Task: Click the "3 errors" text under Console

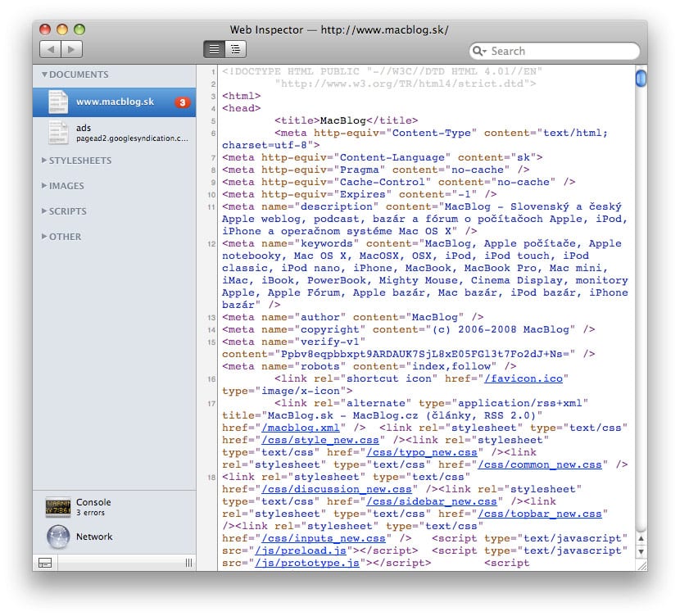Action: coord(90,513)
